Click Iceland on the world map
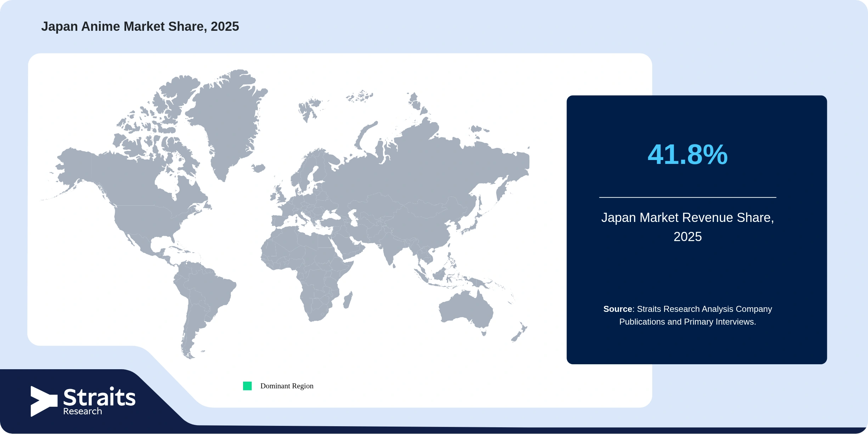 [258, 168]
